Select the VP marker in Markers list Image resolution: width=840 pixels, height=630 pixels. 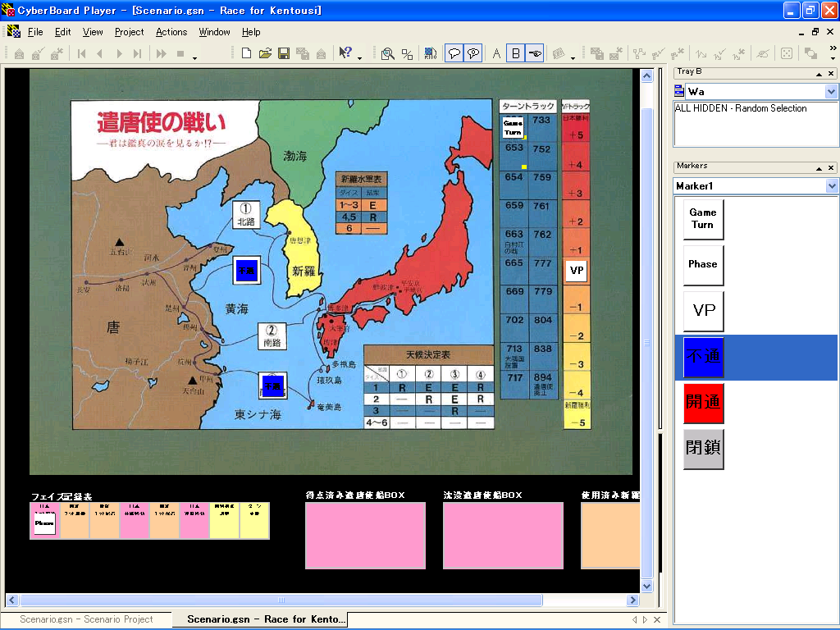click(703, 311)
